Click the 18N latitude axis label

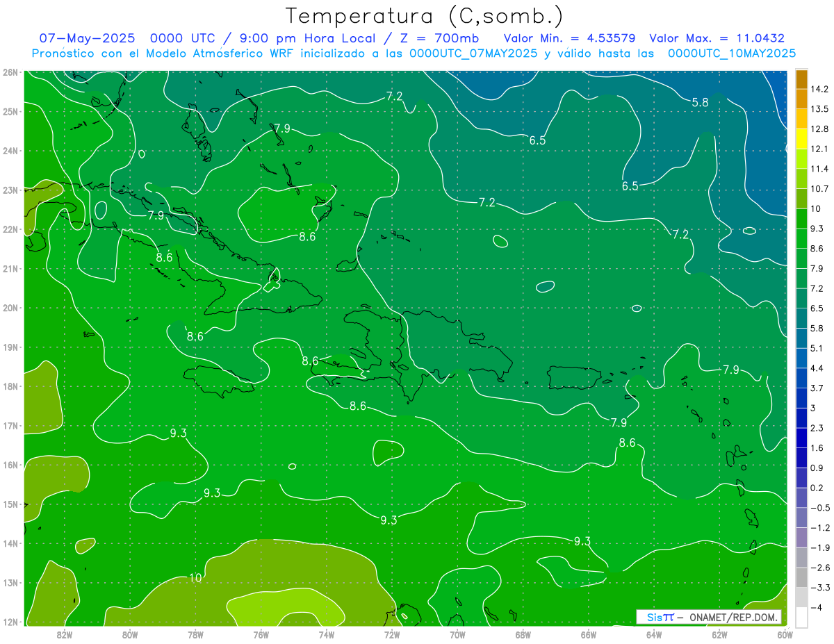click(x=10, y=386)
